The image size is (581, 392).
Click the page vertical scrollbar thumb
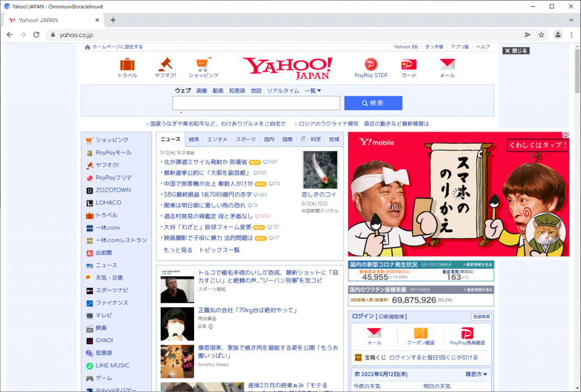coord(577,70)
